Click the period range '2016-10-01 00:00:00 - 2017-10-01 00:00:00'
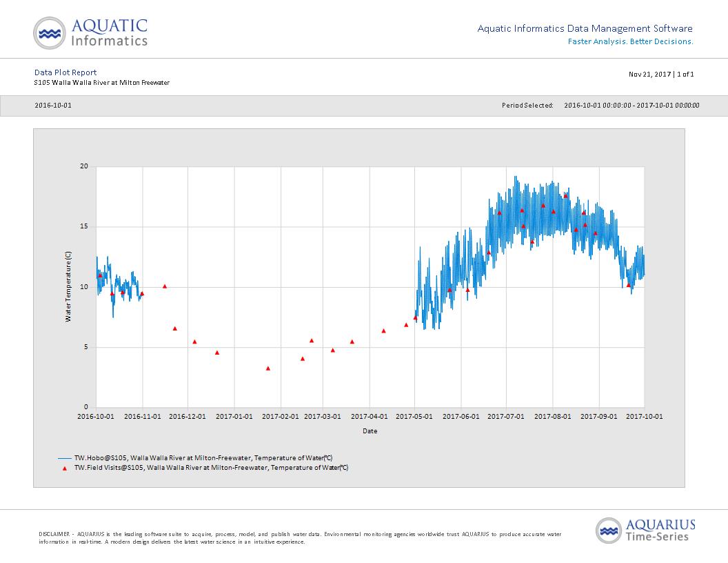 pos(631,106)
